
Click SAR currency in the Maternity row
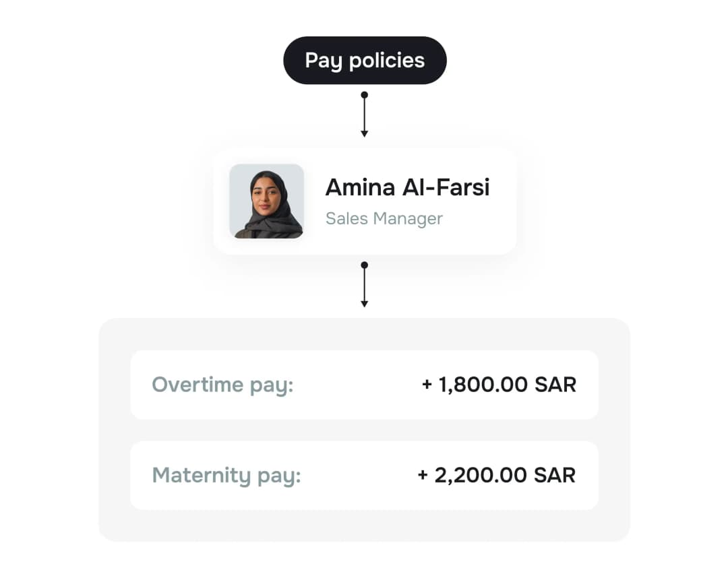tap(555, 475)
